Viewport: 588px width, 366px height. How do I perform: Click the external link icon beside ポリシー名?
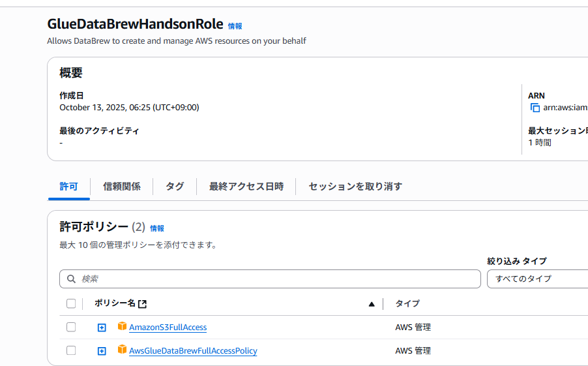coord(143,303)
